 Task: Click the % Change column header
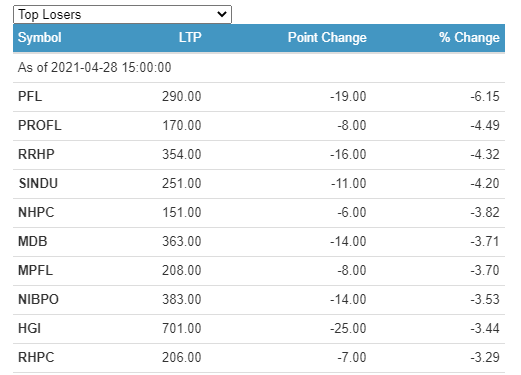(x=469, y=37)
